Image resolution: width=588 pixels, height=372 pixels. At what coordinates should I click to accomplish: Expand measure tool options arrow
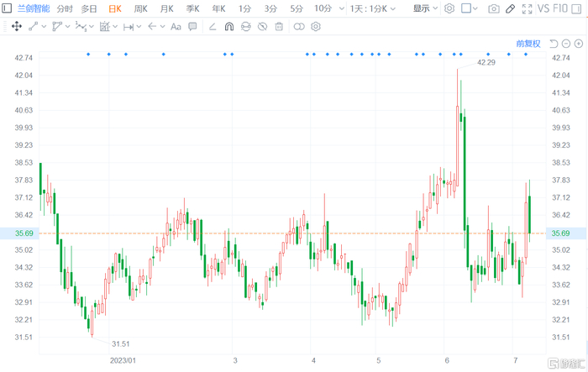point(115,26)
